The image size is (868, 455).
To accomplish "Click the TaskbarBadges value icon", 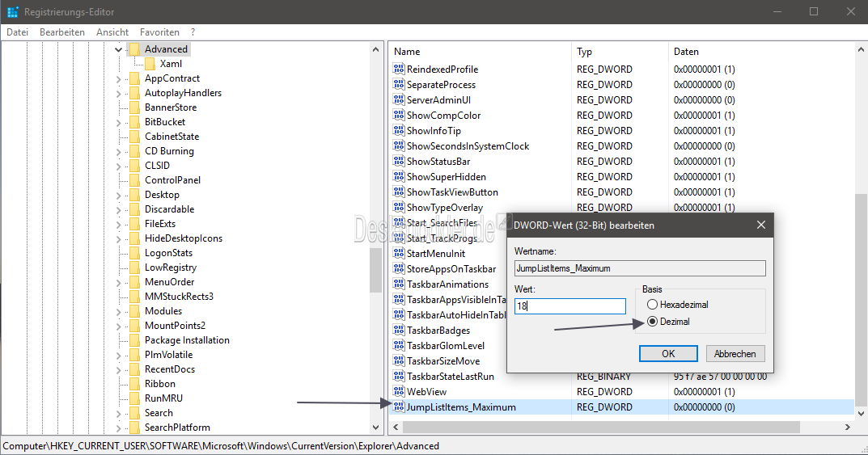I will pyautogui.click(x=399, y=330).
